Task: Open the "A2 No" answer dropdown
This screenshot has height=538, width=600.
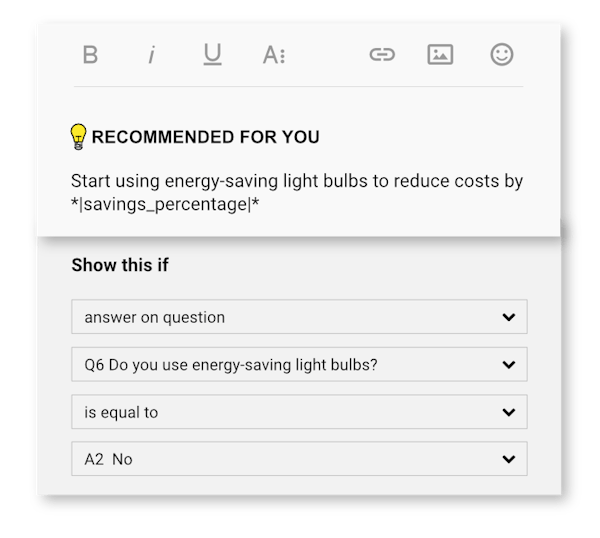Action: tap(299, 459)
